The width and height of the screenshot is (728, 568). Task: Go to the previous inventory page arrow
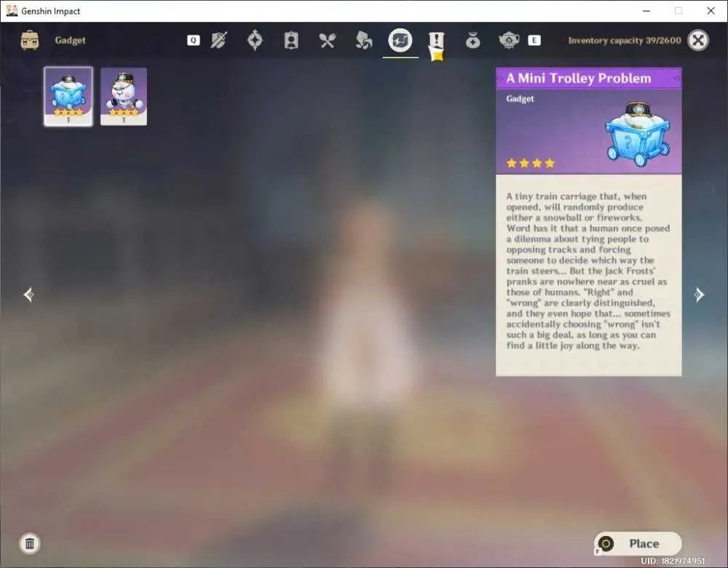click(x=28, y=294)
